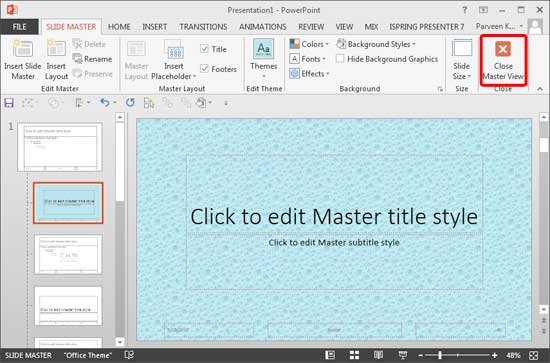The width and height of the screenshot is (550, 363).
Task: Click the slide number placeholder on slide
Action: tap(461, 330)
